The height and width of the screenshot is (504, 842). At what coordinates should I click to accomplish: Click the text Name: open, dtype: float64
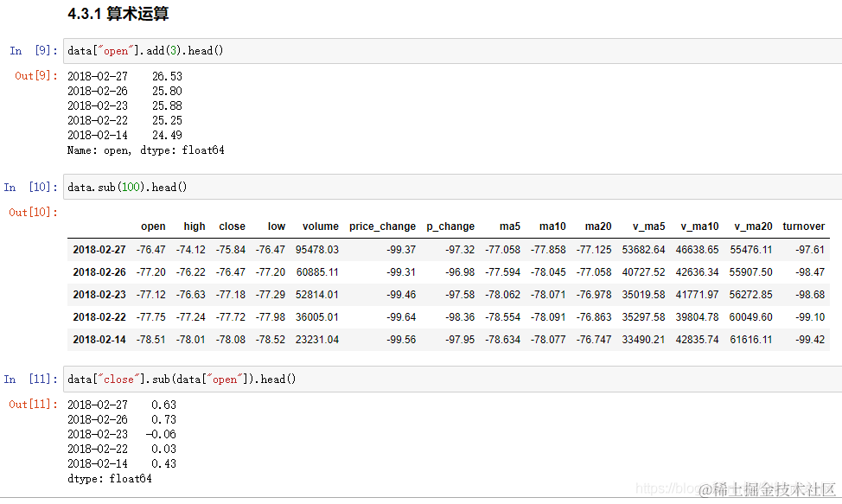(x=145, y=150)
